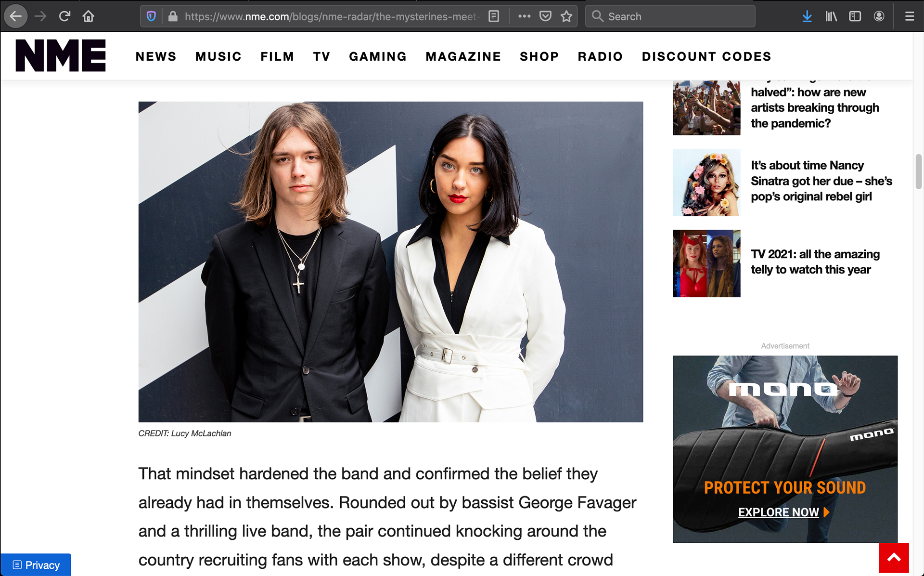Open the library bookshelf icon
Viewport: 924px width, 576px height.
pos(831,16)
